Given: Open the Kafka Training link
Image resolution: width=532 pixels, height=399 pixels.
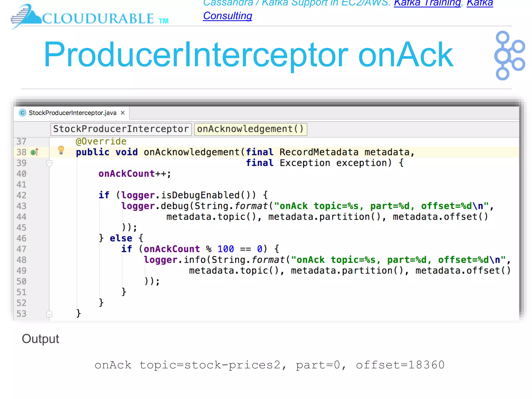Looking at the screenshot, I should point(427,3).
